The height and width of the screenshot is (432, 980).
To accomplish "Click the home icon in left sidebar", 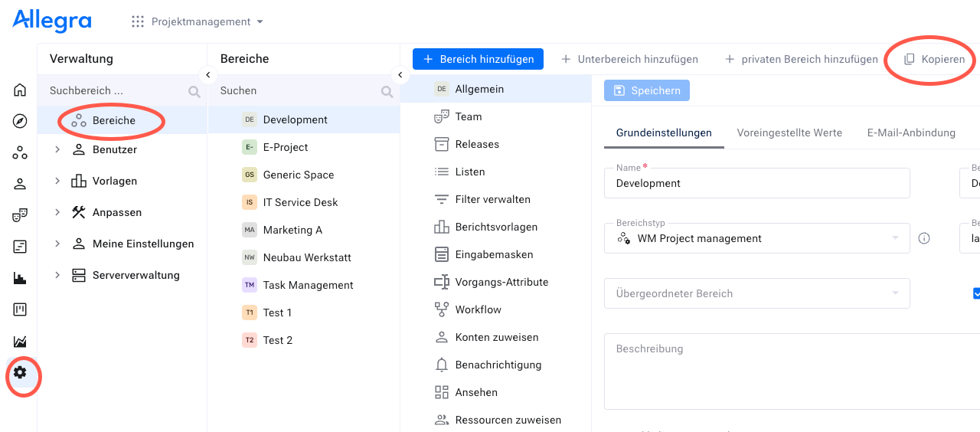I will [20, 90].
